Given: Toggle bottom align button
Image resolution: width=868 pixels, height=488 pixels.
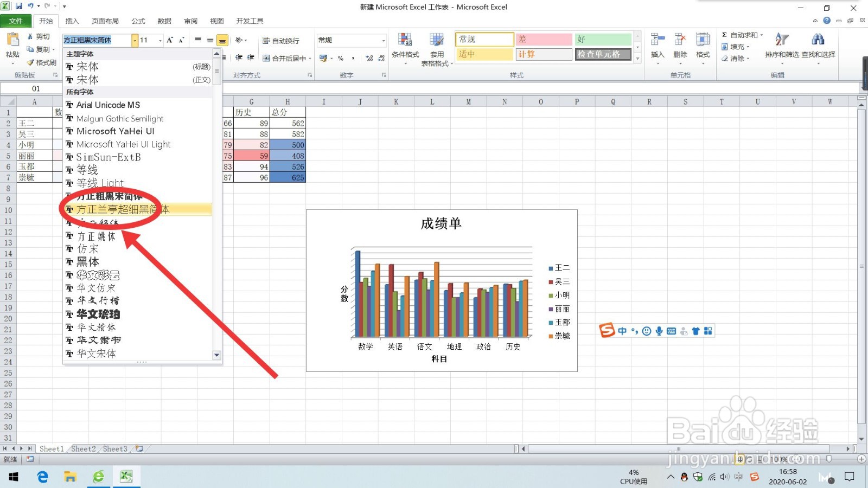Looking at the screenshot, I should (222, 41).
